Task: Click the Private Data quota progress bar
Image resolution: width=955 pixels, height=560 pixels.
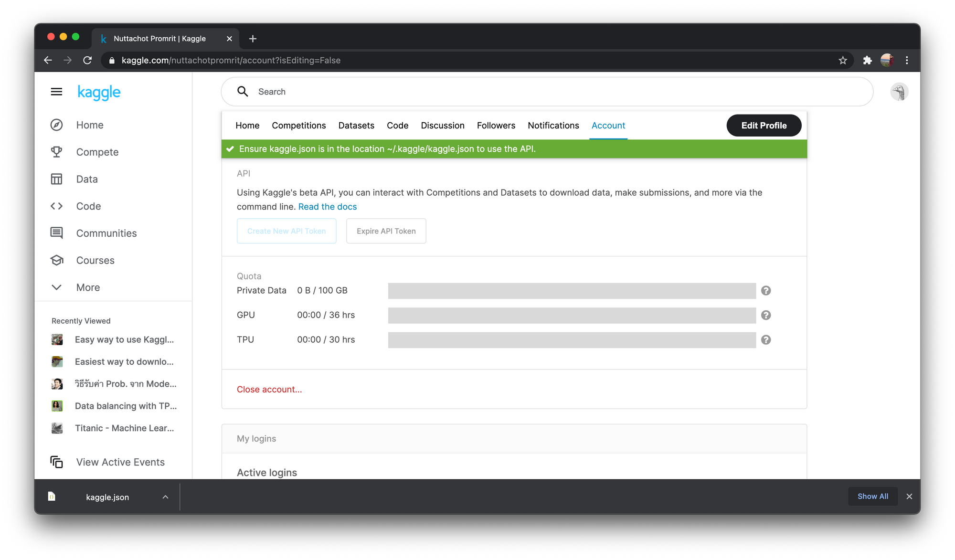Action: tap(572, 291)
